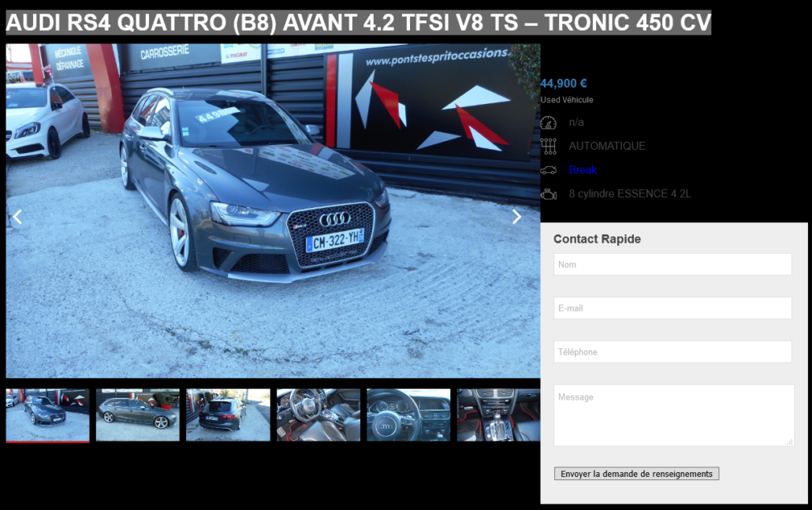Focus the Nom input field

click(x=672, y=264)
